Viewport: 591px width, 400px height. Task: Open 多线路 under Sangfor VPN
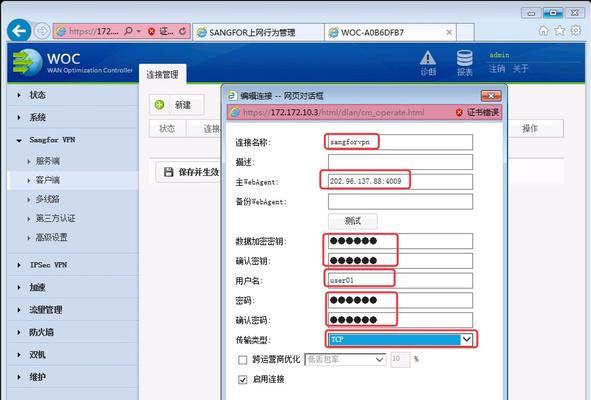47,199
